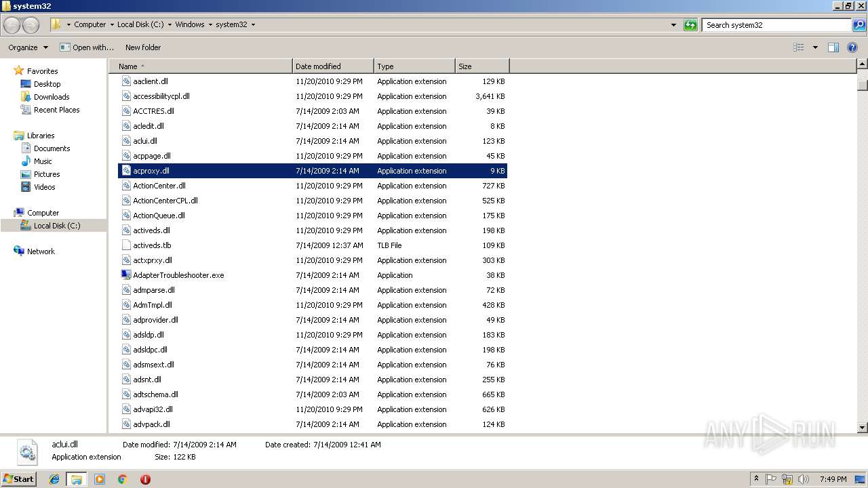Open the Videos library

point(45,187)
